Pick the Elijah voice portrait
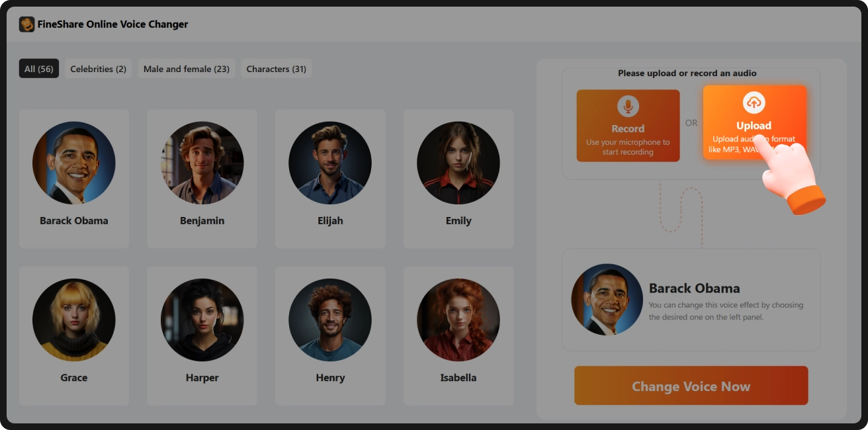 (330, 163)
